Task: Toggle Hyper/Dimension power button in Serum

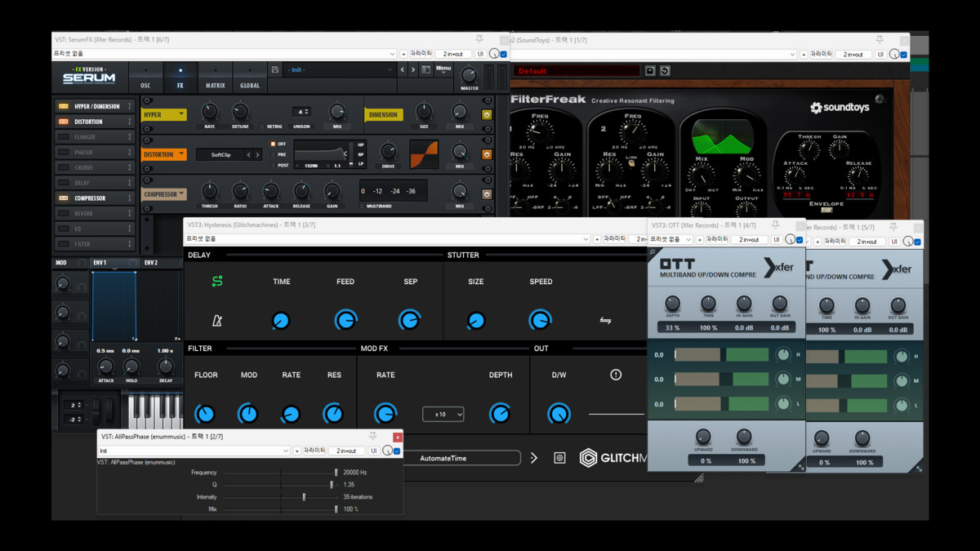Action: tap(487, 115)
